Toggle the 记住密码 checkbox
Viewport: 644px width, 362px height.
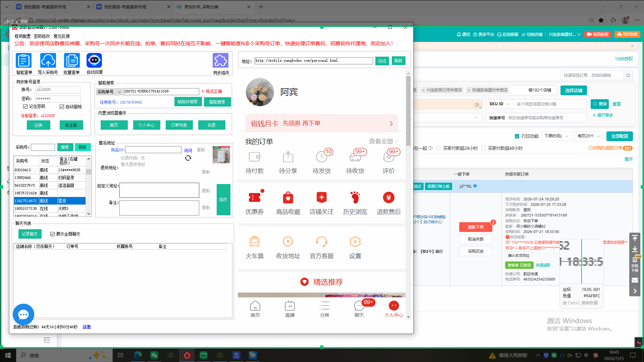point(25,107)
